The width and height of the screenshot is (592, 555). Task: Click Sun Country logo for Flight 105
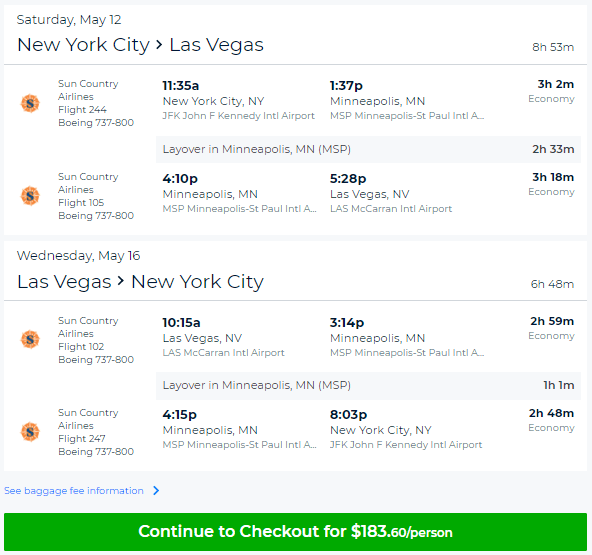pos(30,196)
